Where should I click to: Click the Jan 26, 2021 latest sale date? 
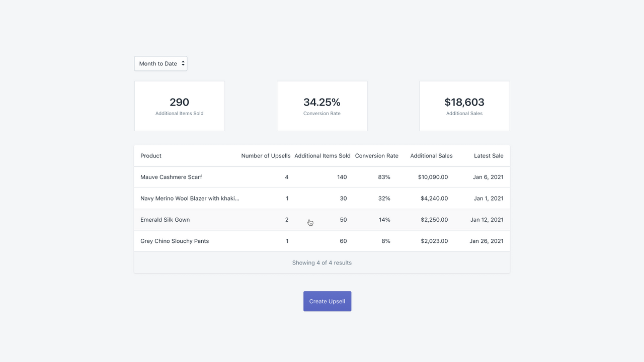(486, 241)
